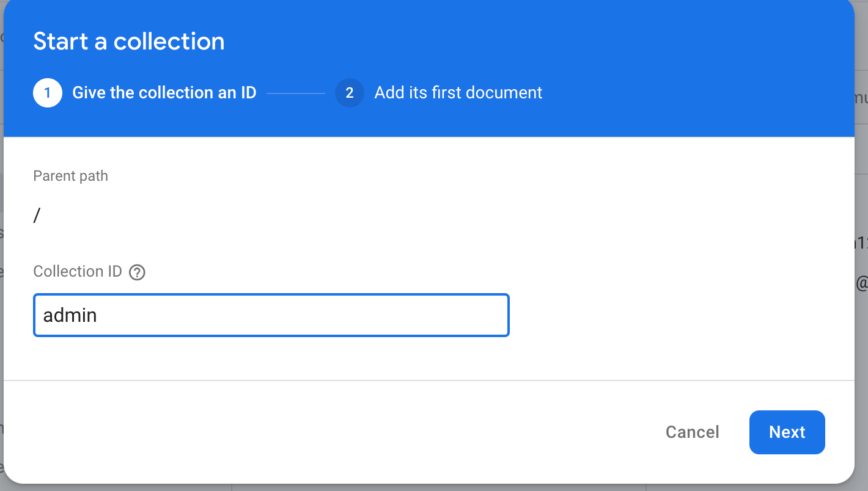
Task: Click the dimmed background below the dialog
Action: click(x=428, y=487)
